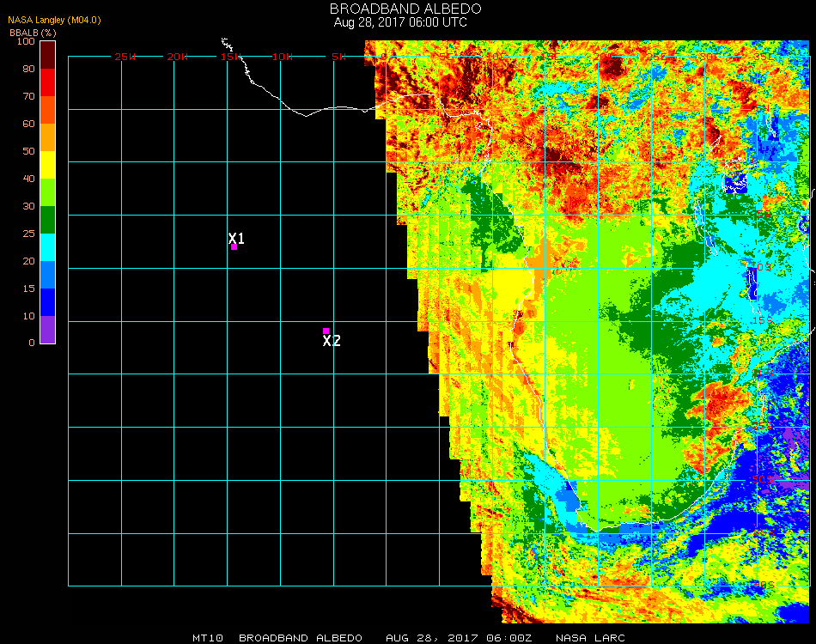Click the legend value '70'
Image resolution: width=816 pixels, height=644 pixels.
tap(28, 96)
